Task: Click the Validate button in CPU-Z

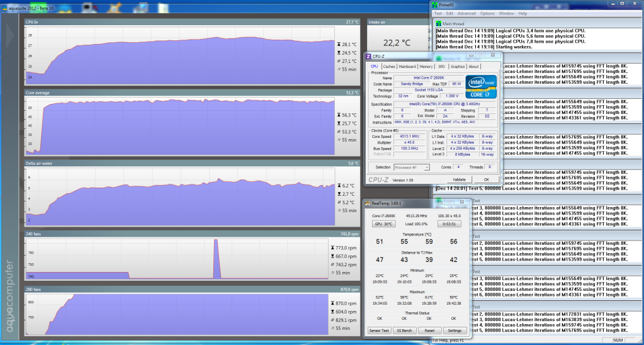Action: (x=459, y=179)
